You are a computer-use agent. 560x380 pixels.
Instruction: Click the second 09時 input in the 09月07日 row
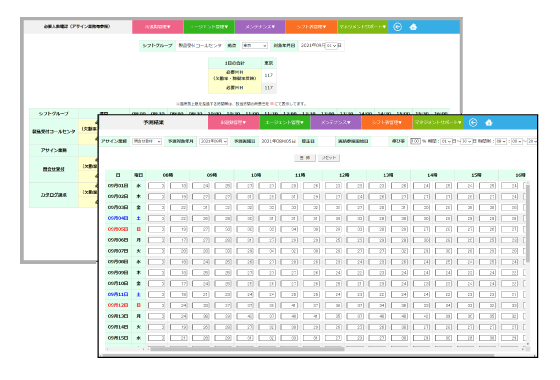(x=223, y=251)
